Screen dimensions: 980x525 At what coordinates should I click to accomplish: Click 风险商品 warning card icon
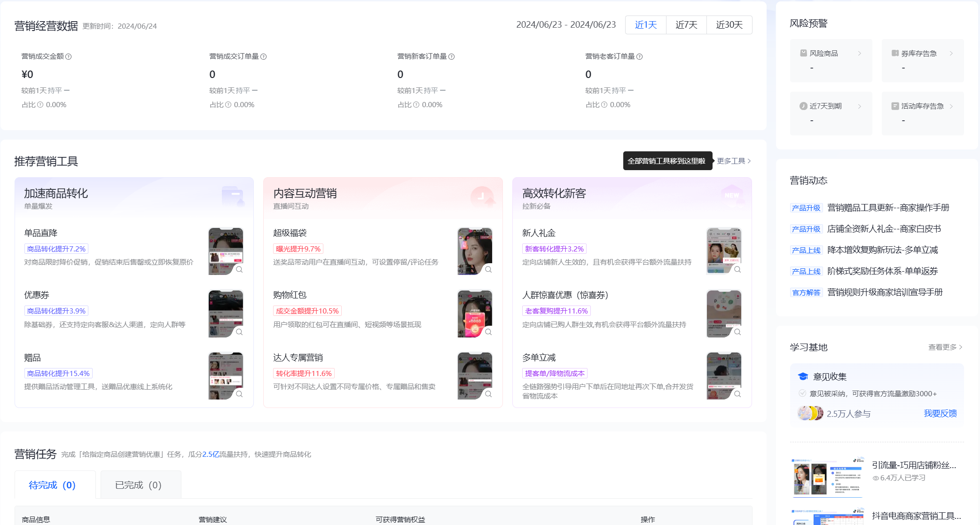pyautogui.click(x=803, y=54)
